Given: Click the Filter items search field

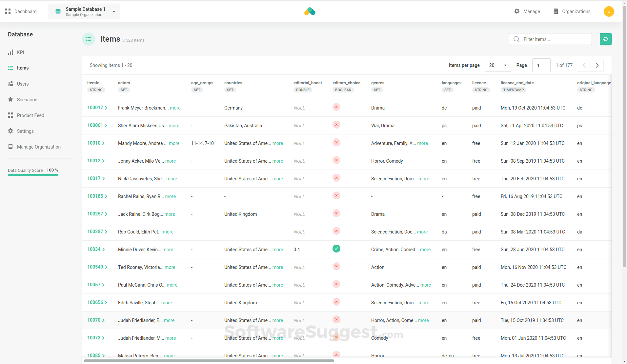Looking at the screenshot, I should (554, 39).
